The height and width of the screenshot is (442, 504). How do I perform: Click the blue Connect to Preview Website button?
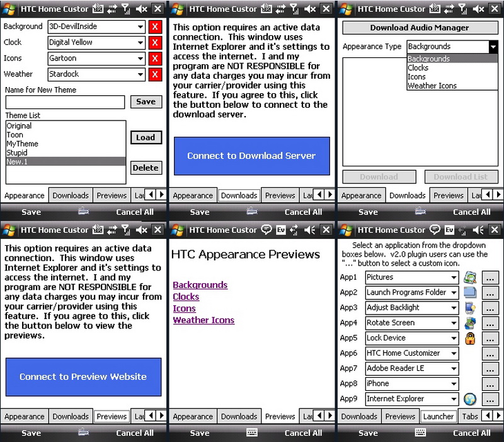click(83, 377)
